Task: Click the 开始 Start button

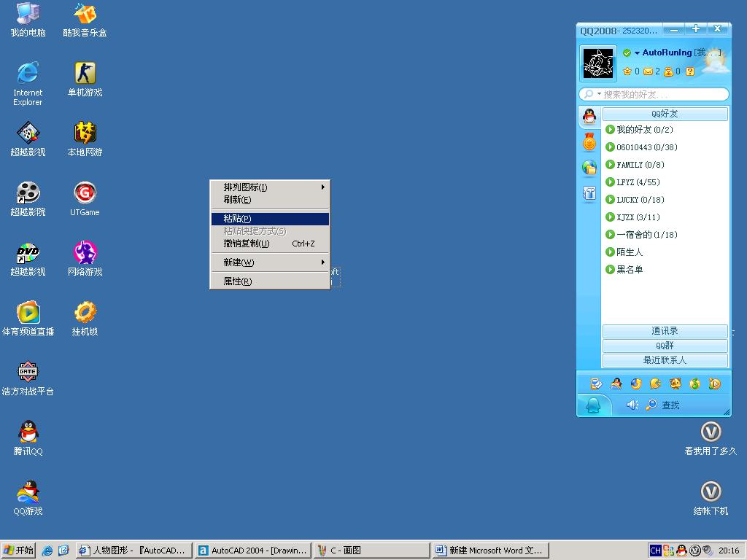Action: [18, 551]
